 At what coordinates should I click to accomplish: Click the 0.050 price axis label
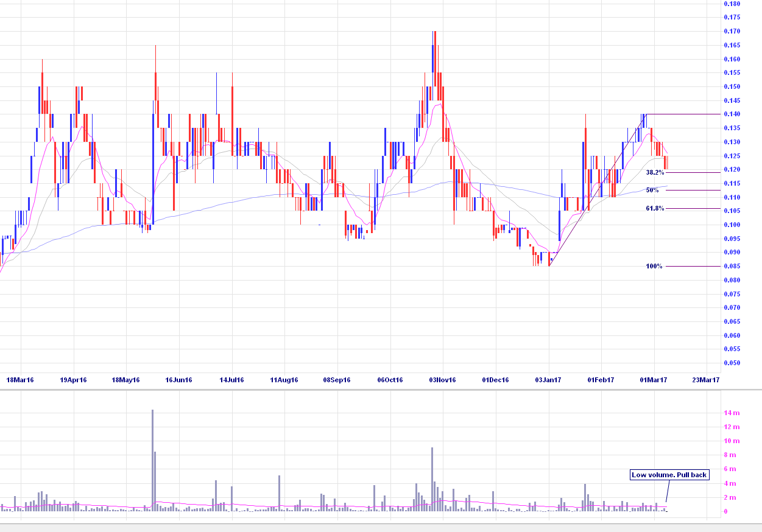pyautogui.click(x=732, y=363)
